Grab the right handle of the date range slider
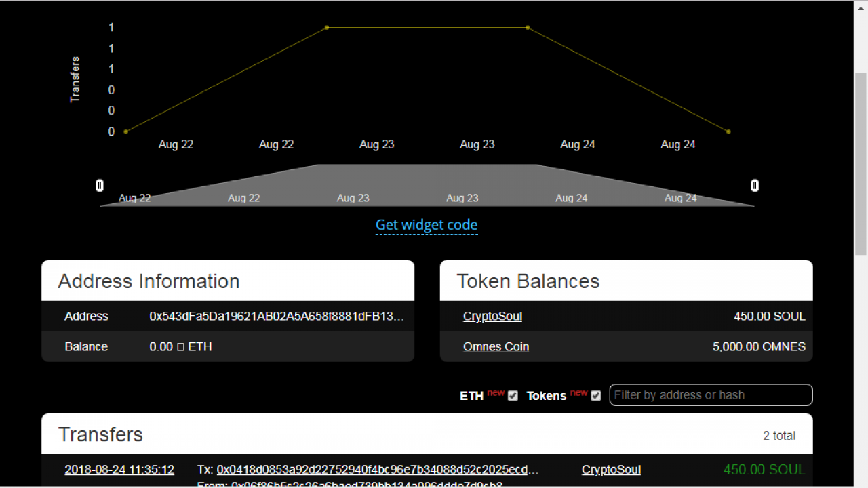868x488 pixels. pos(755,186)
